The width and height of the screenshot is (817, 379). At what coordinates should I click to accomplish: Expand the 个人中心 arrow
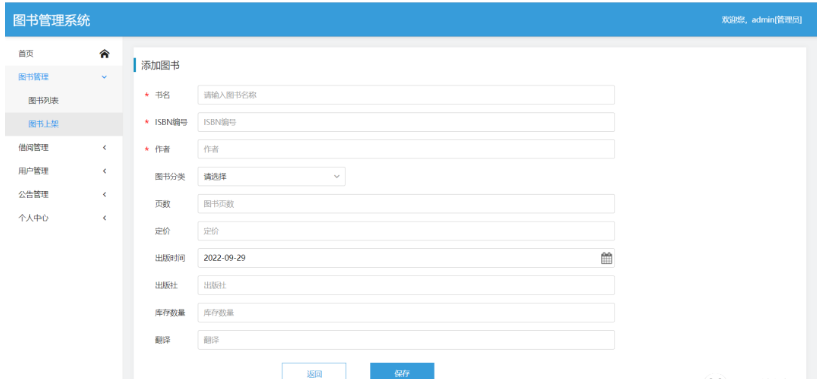(104, 218)
